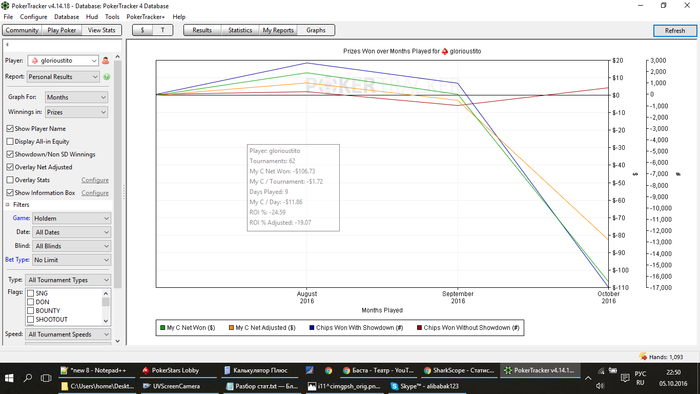Click the Community button

(22, 30)
